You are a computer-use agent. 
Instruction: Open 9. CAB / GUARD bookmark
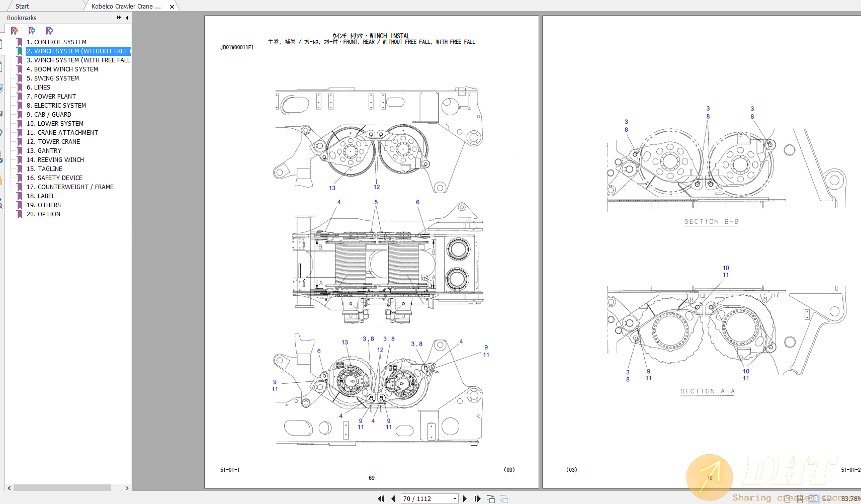tap(49, 115)
